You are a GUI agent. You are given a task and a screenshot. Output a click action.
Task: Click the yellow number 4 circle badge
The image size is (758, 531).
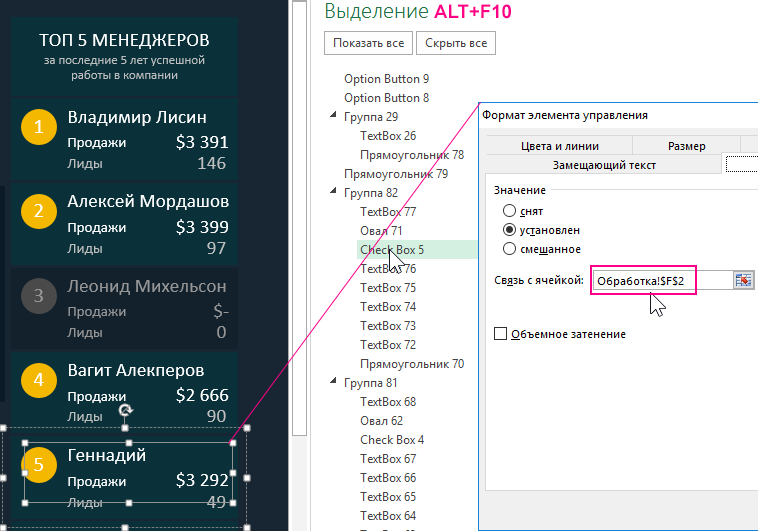[39, 380]
